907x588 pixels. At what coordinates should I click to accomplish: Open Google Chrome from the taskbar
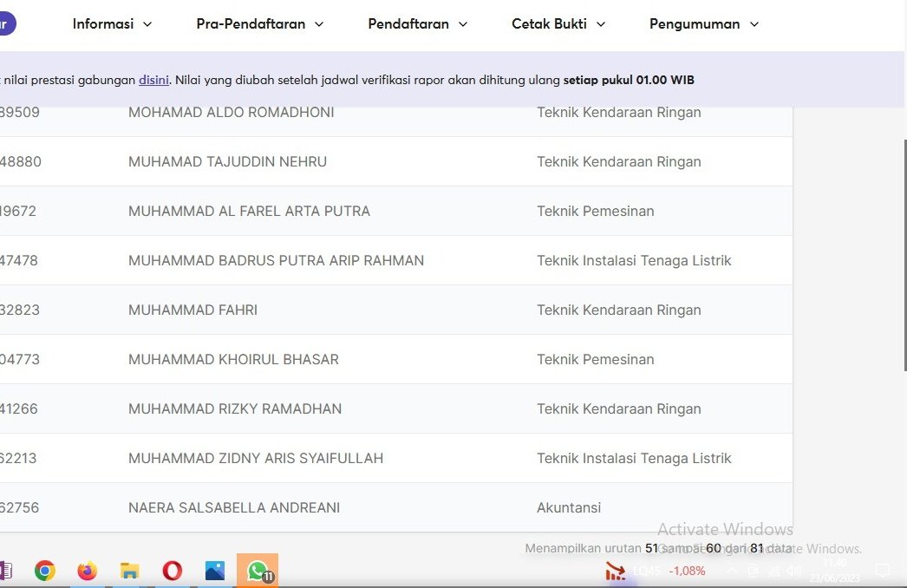coord(44,571)
